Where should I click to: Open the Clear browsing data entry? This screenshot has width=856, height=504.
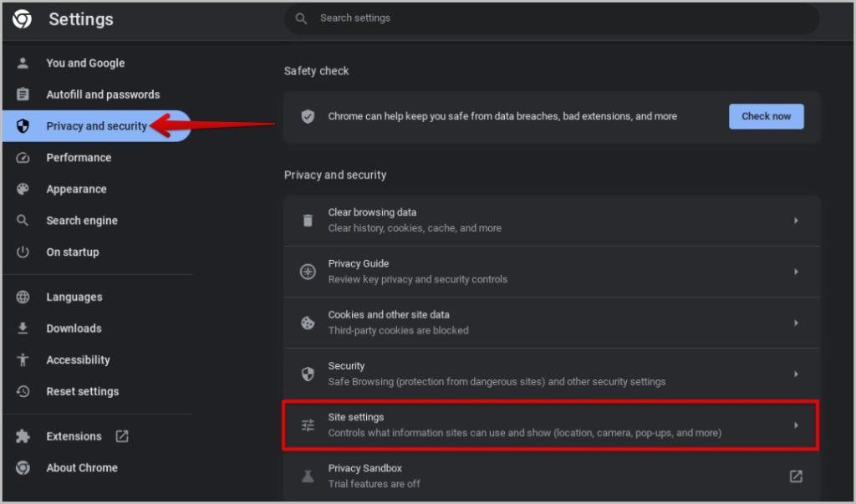(552, 220)
